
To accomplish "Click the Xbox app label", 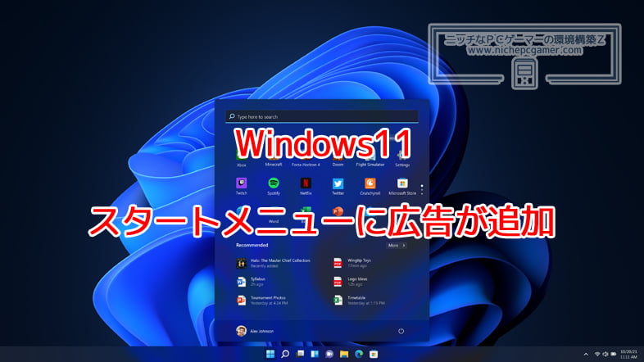I will (x=242, y=165).
